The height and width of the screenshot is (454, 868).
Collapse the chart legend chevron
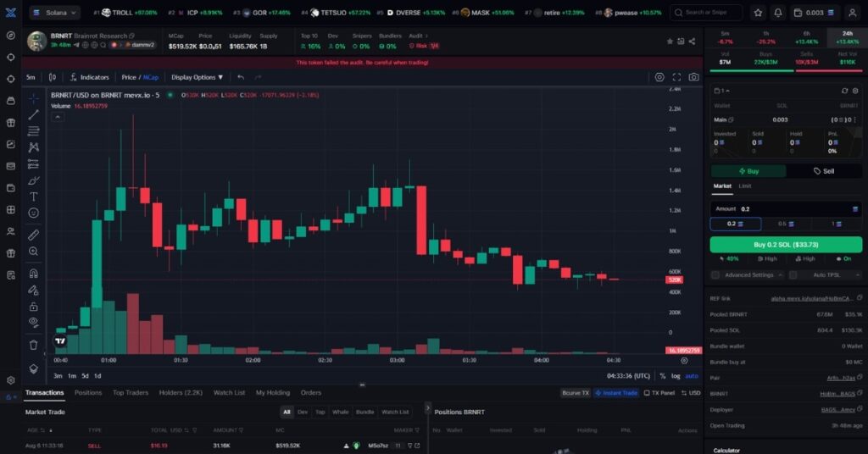click(x=58, y=117)
